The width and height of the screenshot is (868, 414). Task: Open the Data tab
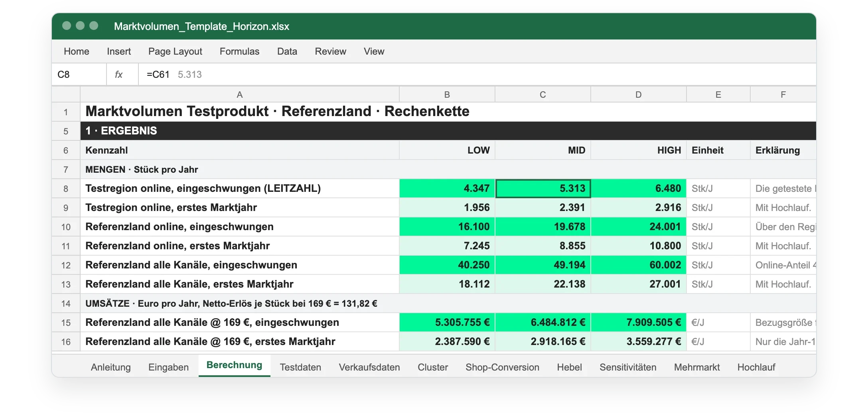point(287,51)
